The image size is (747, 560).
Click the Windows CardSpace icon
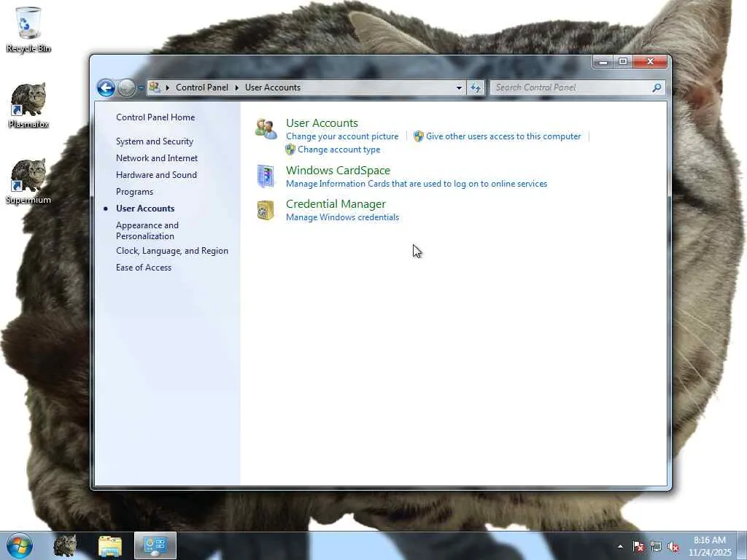[266, 176]
